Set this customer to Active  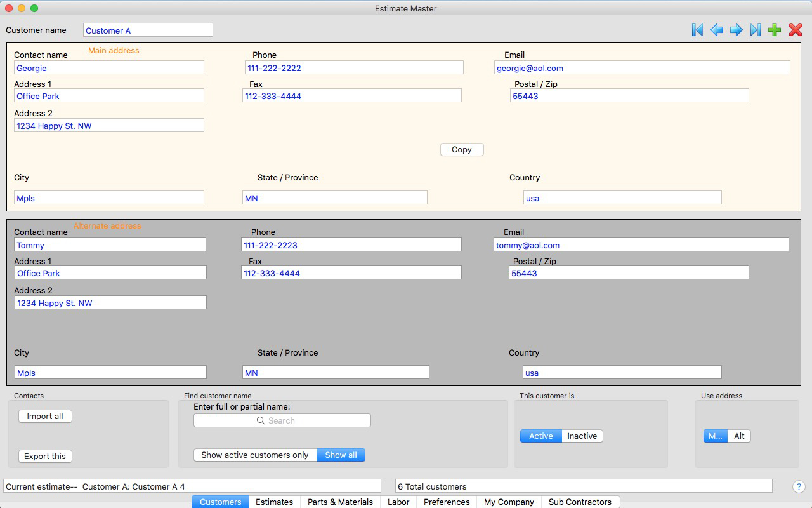[540, 436]
